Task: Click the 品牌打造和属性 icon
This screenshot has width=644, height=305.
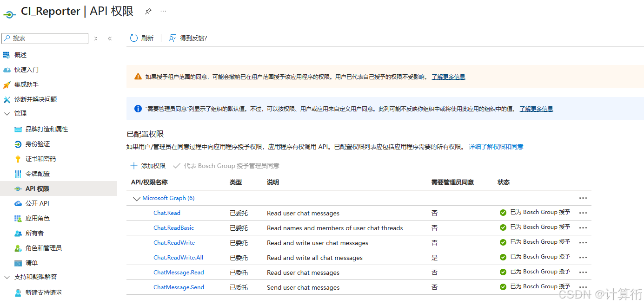Action: click(x=18, y=129)
